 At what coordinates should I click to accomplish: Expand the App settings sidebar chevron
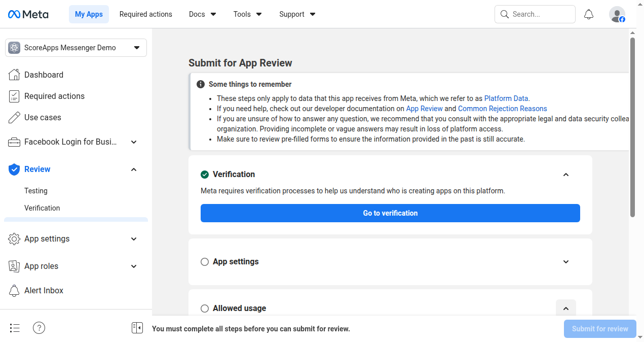tap(134, 239)
